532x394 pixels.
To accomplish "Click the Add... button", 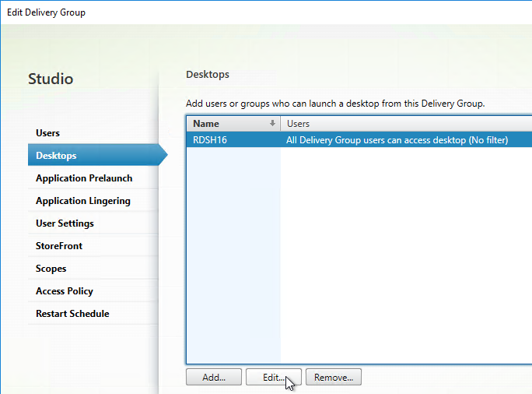I will pos(213,378).
